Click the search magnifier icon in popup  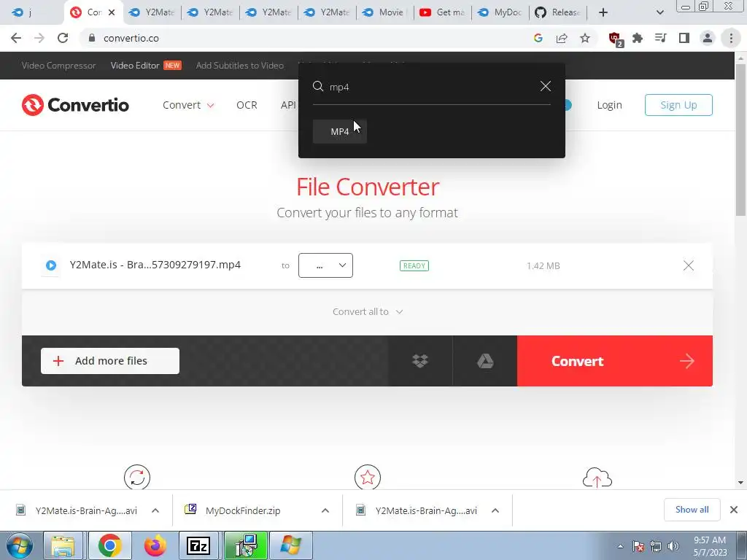coord(318,86)
